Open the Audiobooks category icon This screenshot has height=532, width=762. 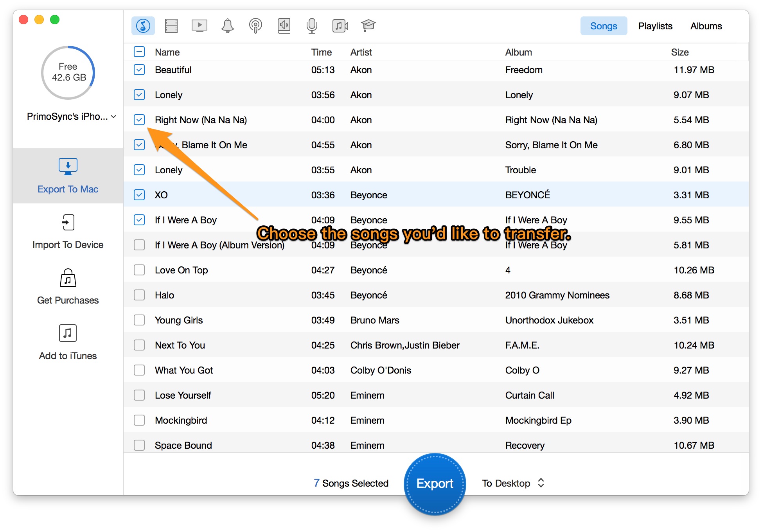(x=284, y=26)
